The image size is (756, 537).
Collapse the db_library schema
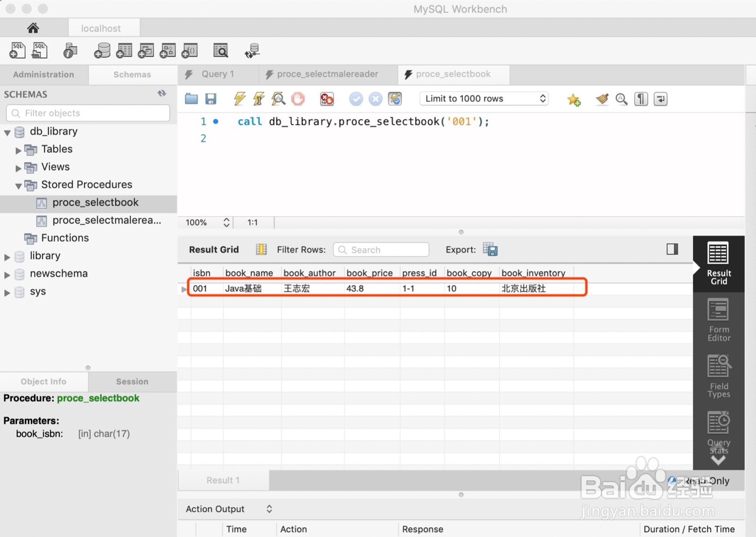tap(7, 132)
